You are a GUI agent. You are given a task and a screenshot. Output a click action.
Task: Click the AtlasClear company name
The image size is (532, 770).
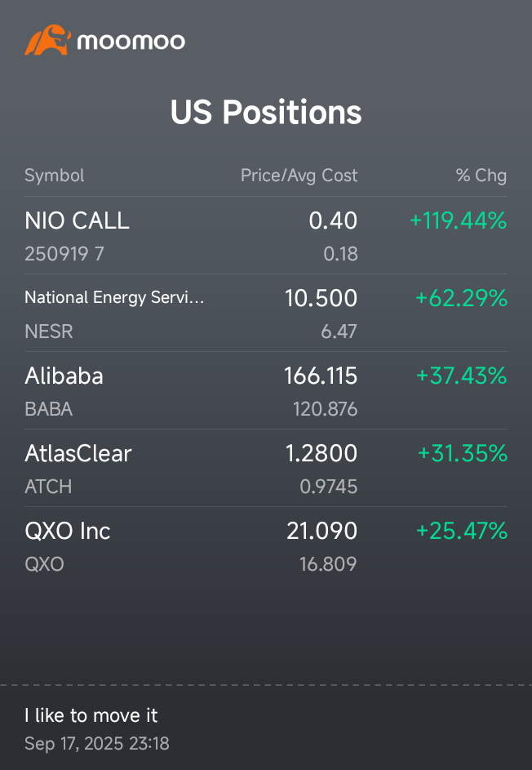78,454
